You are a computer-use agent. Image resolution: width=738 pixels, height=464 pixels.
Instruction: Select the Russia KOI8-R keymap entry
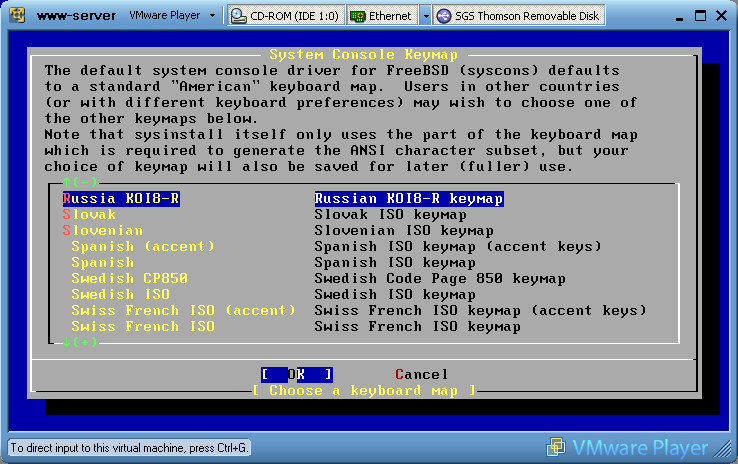[x=121, y=199]
